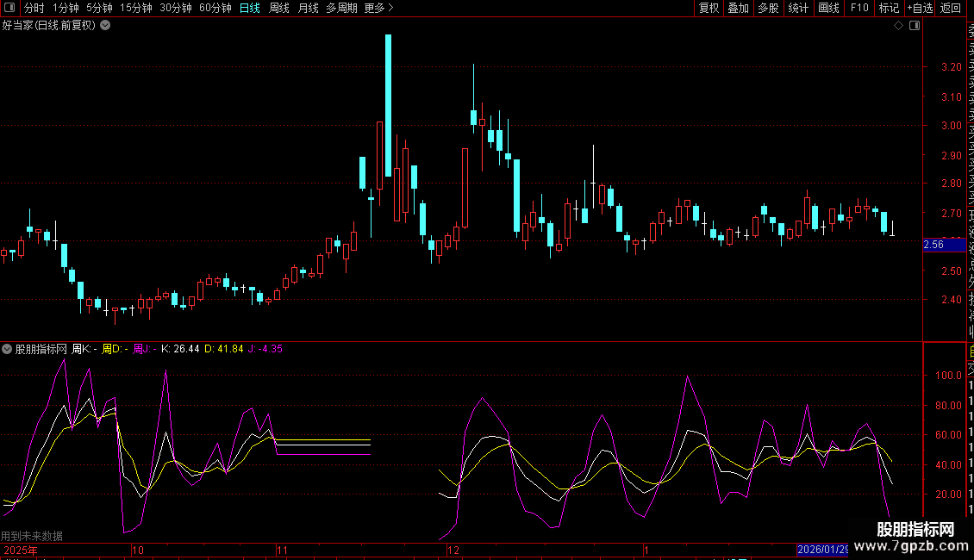Click the 用到未来数据 notice text

click(x=32, y=536)
